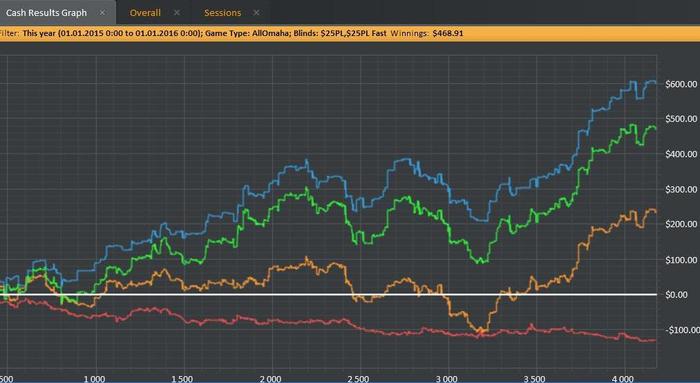
Task: Click the Winnings value $468.91
Action: pos(448,33)
